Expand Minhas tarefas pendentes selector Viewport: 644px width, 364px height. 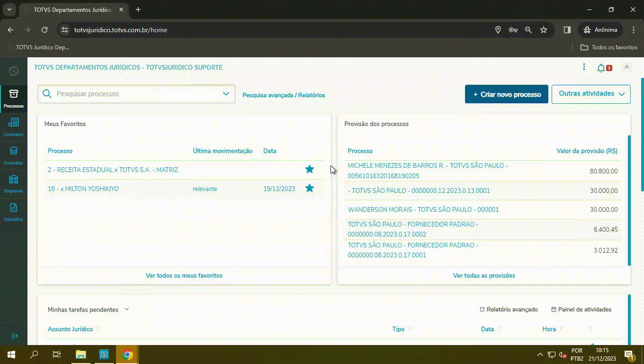click(126, 309)
